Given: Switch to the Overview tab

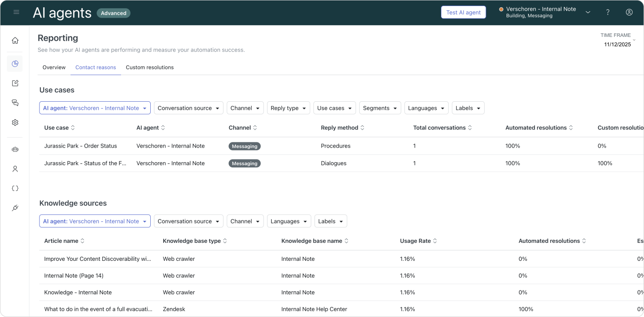Looking at the screenshot, I should (54, 67).
